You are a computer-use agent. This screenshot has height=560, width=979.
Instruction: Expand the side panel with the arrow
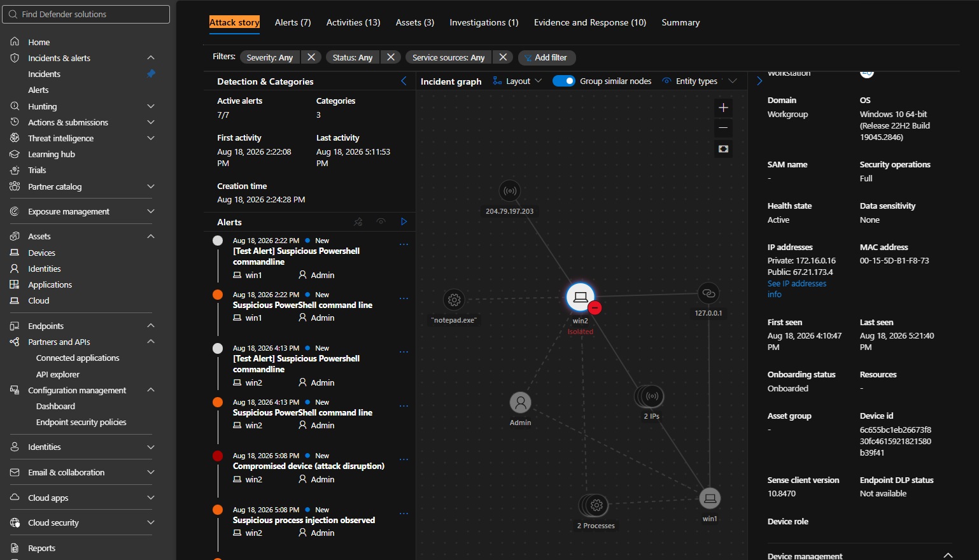point(759,81)
